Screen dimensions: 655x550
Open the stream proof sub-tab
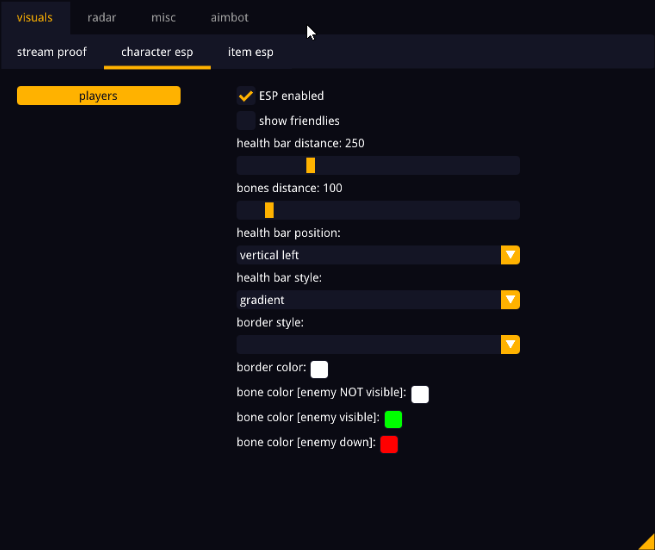(x=52, y=52)
